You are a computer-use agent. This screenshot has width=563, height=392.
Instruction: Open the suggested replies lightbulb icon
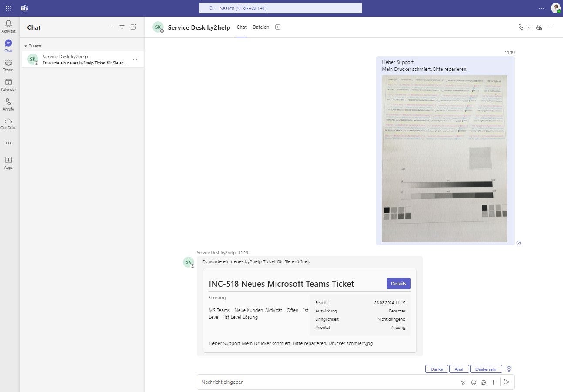pos(509,369)
